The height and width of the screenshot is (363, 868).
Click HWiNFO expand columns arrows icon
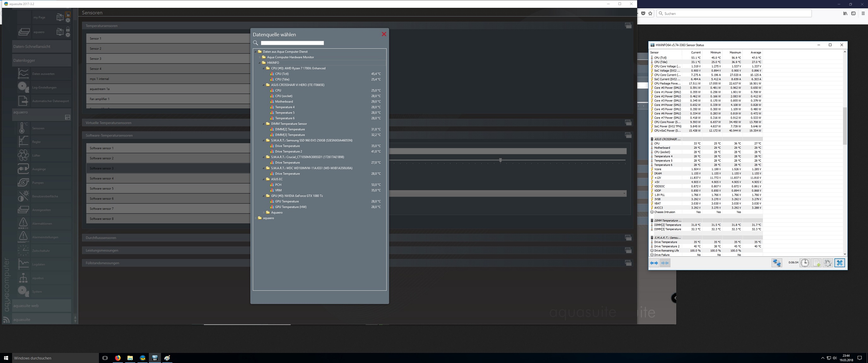654,263
